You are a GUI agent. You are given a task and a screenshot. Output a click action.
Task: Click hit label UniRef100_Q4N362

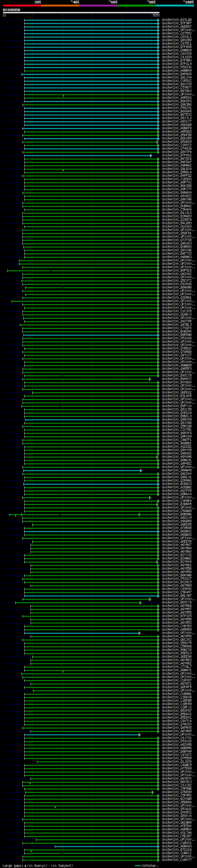tap(177, 454)
